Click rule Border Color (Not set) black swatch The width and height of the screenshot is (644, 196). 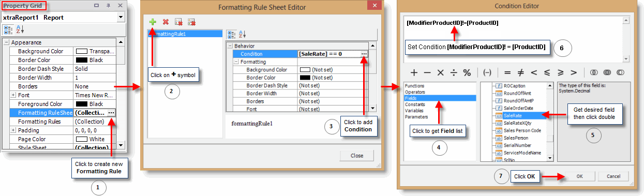(x=305, y=78)
